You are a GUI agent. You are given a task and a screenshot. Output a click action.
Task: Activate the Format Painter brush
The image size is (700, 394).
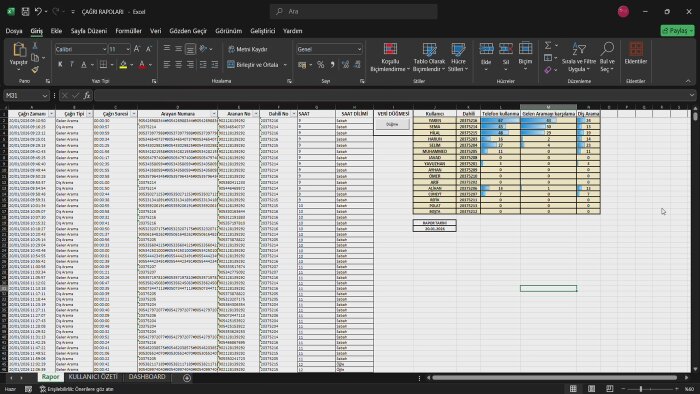tap(35, 69)
